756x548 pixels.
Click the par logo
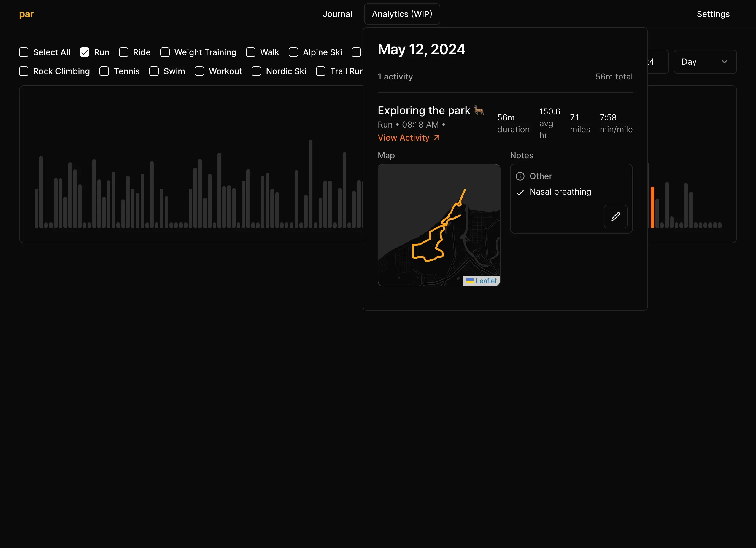tap(26, 14)
